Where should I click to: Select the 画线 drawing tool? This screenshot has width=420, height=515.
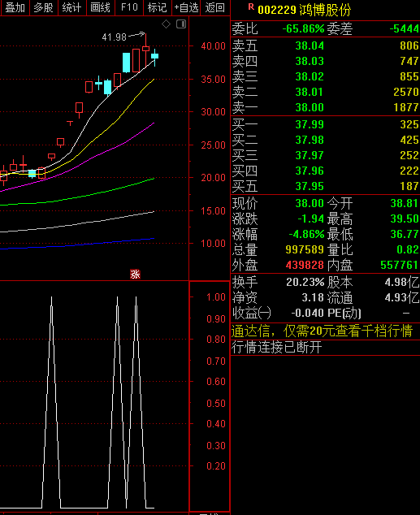[101, 7]
